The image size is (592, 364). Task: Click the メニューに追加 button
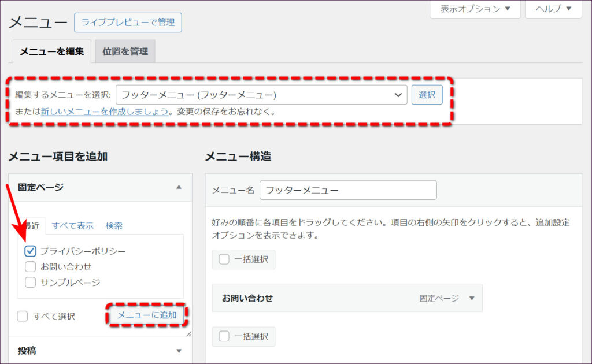pos(147,315)
